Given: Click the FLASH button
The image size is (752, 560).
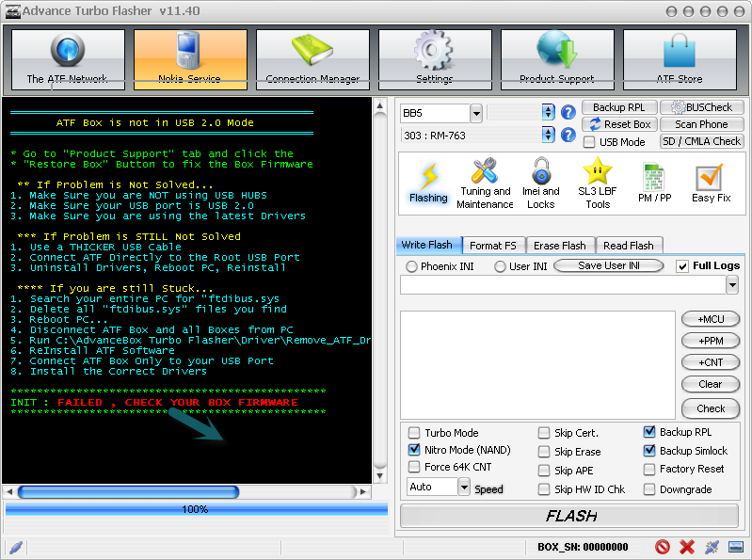Looking at the screenshot, I should 569,516.
